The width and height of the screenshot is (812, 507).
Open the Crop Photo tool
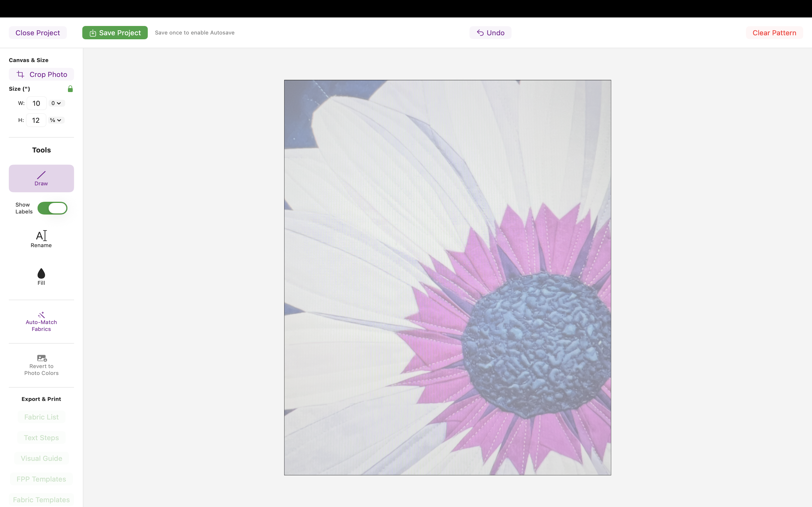click(x=41, y=74)
